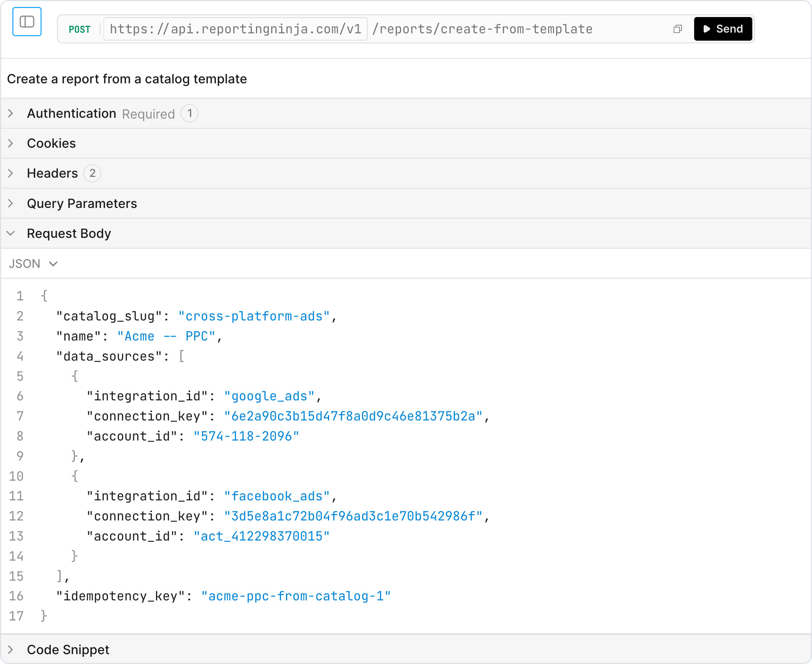Open the JSON body type dropdown

pos(33,264)
